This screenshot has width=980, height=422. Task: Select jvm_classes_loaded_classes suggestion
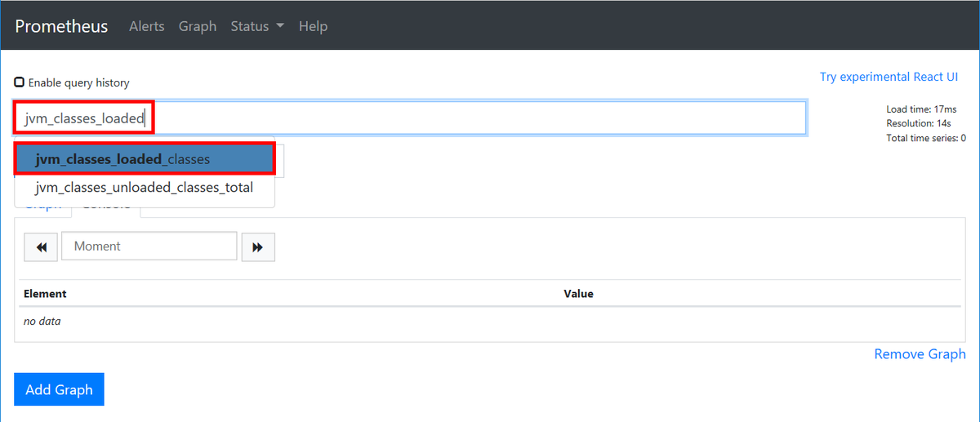click(145, 159)
